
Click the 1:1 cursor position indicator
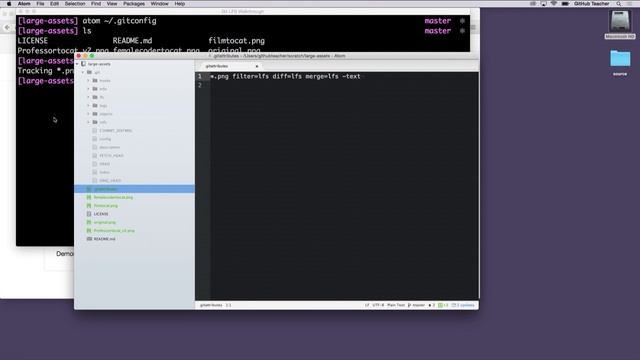point(229,305)
